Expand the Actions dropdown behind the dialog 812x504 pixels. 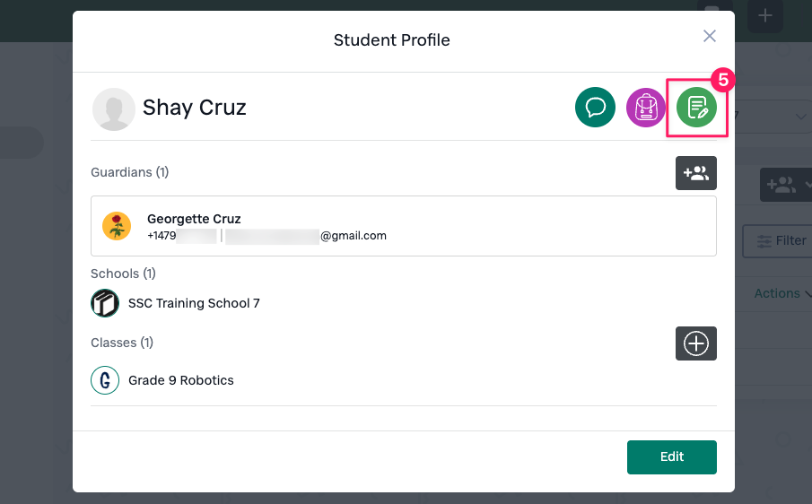[x=782, y=293]
